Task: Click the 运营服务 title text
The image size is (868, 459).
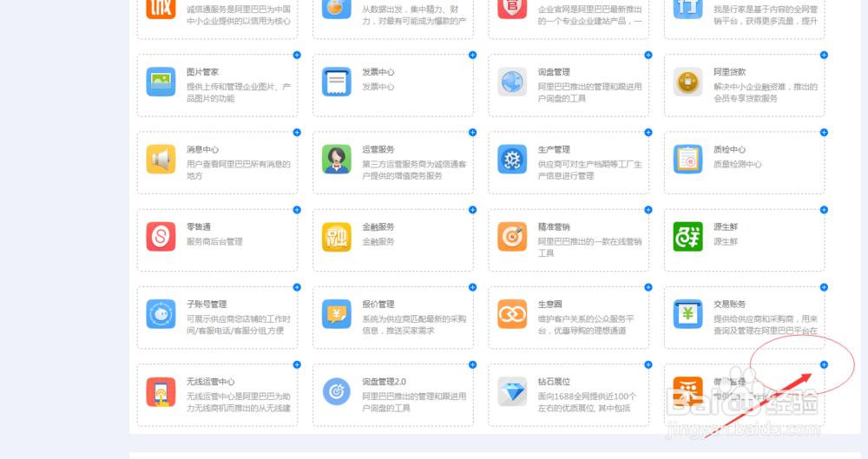Action: [378, 149]
